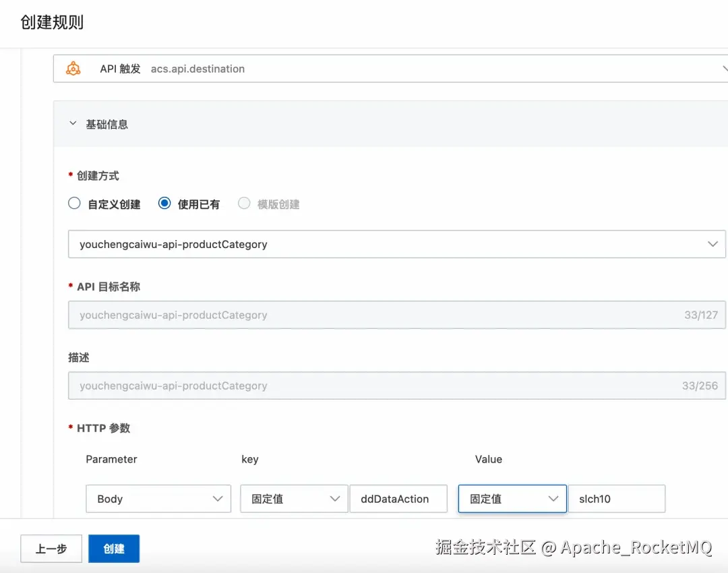Open the youchengcaiwu-api-productCategory dropdown
This screenshot has height=573, width=728.
point(397,244)
